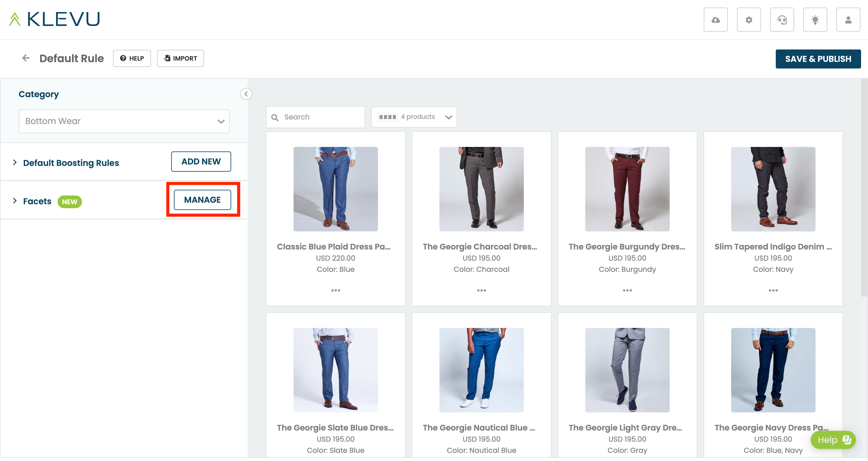Expand Default Boosting Rules section
868x461 pixels.
coord(15,163)
